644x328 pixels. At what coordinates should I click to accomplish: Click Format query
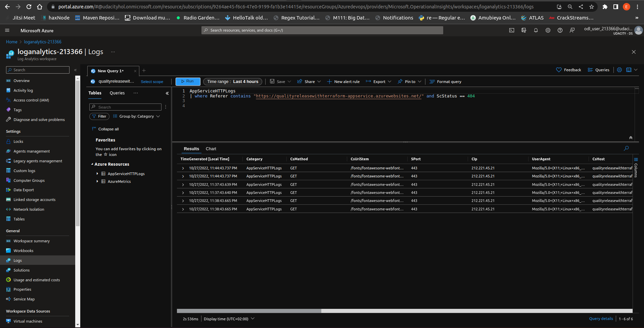[445, 82]
